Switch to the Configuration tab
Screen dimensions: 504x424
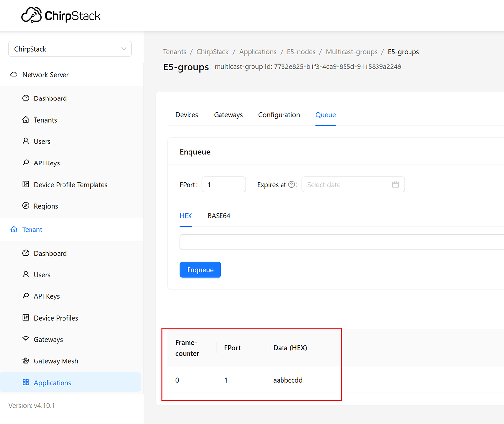coord(279,115)
